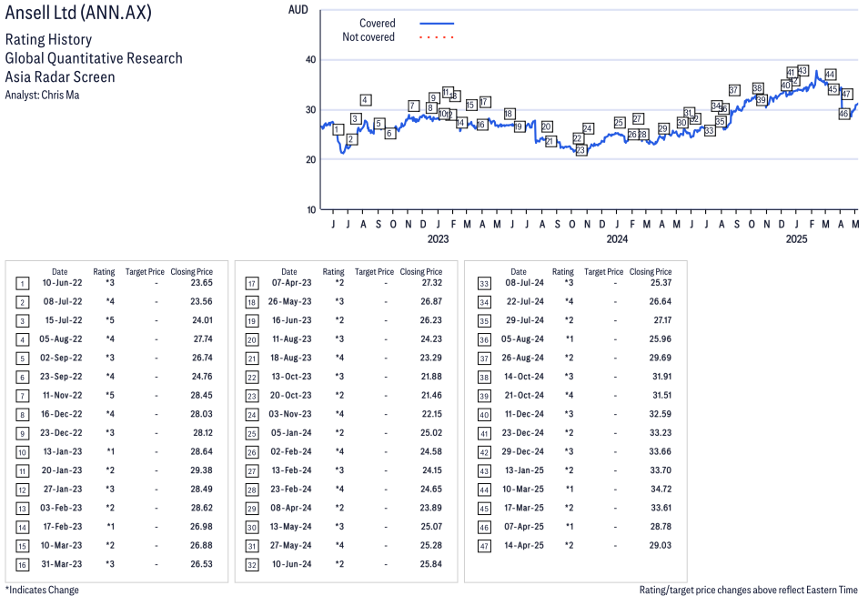Click closing price 29.38
Screen dimensions: 868x596
point(201,470)
